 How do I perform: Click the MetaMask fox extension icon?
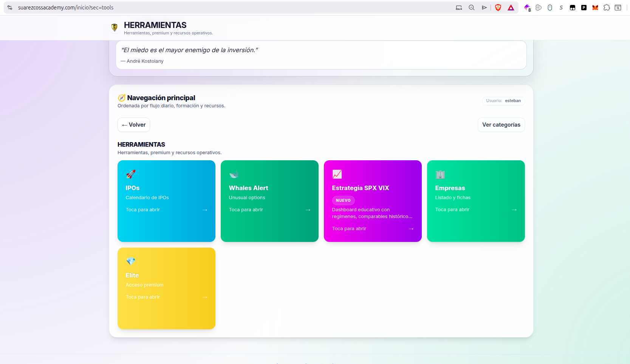(595, 8)
